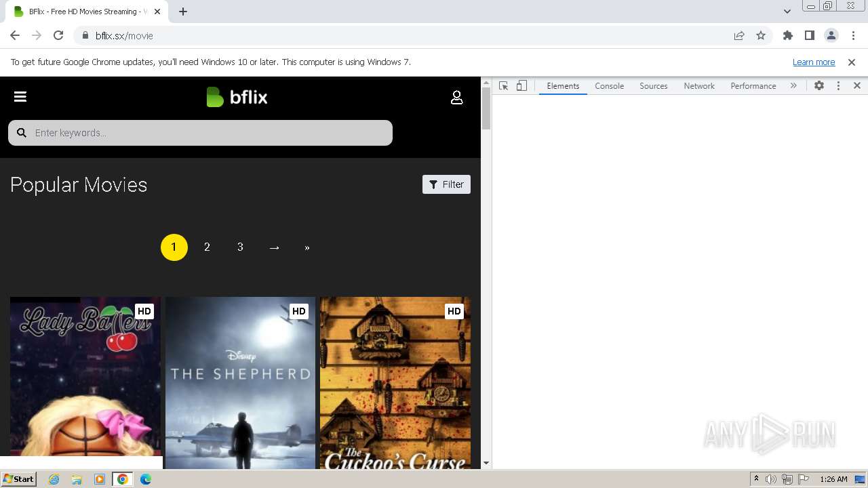Click scrollbar down arrow on page
Viewport: 868px width, 488px height.
point(486,464)
